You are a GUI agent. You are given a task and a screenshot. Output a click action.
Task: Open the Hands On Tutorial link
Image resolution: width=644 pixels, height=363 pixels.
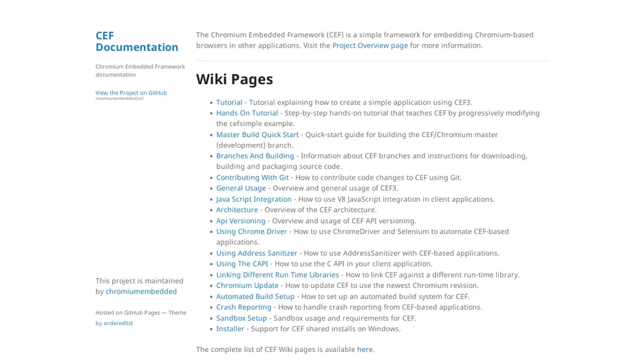247,113
